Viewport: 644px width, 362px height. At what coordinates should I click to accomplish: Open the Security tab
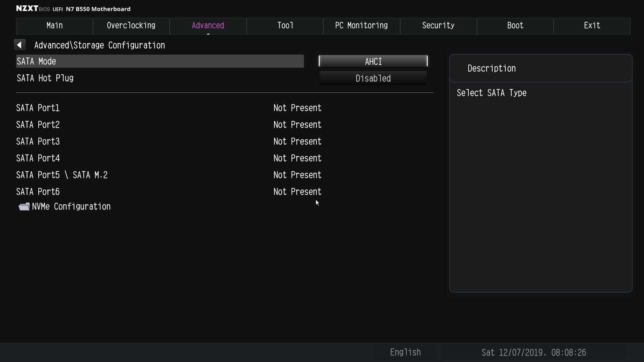pyautogui.click(x=438, y=26)
